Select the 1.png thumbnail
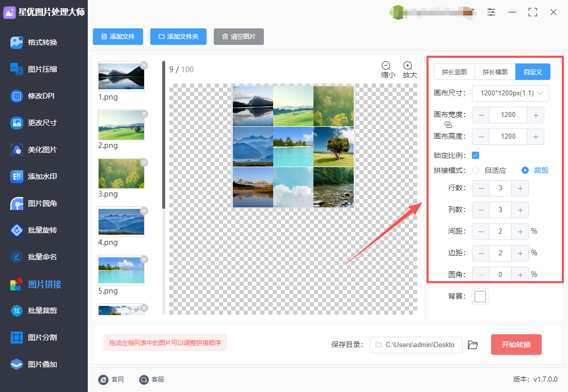568x392 pixels. [121, 76]
